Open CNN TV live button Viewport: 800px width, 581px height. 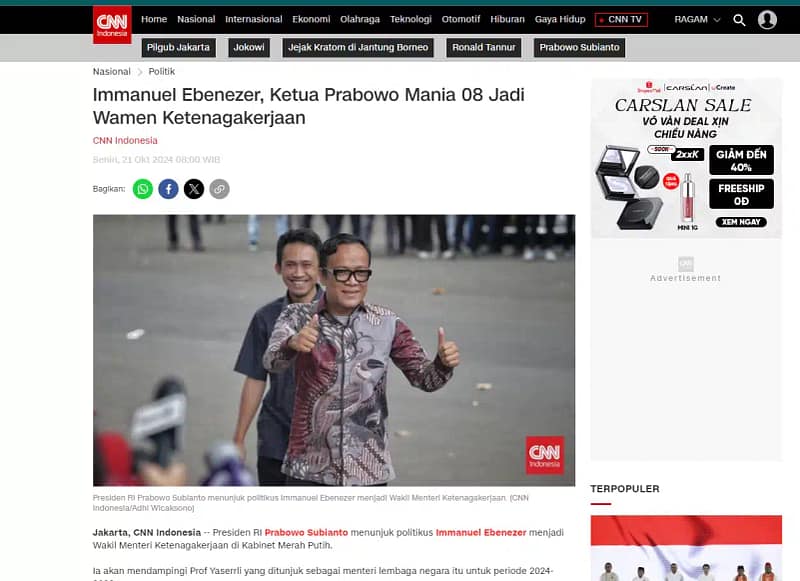(621, 20)
